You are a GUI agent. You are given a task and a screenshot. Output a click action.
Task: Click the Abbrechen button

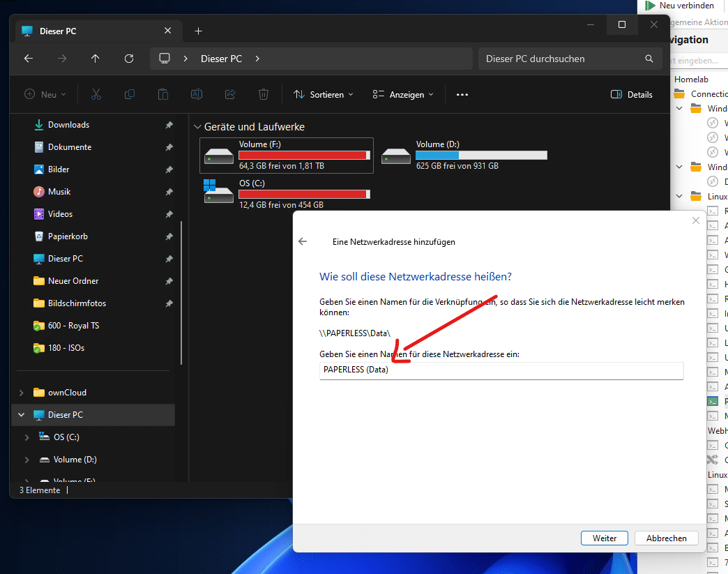[x=667, y=538]
